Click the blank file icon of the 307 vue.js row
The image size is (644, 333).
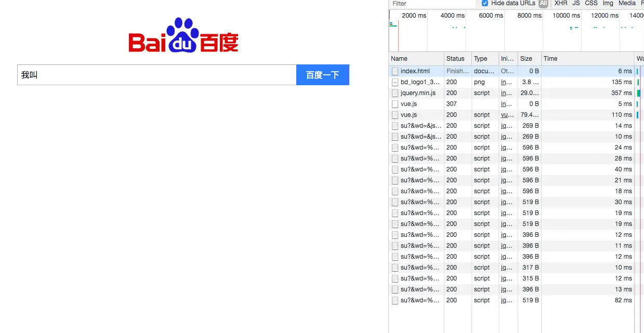pos(395,104)
